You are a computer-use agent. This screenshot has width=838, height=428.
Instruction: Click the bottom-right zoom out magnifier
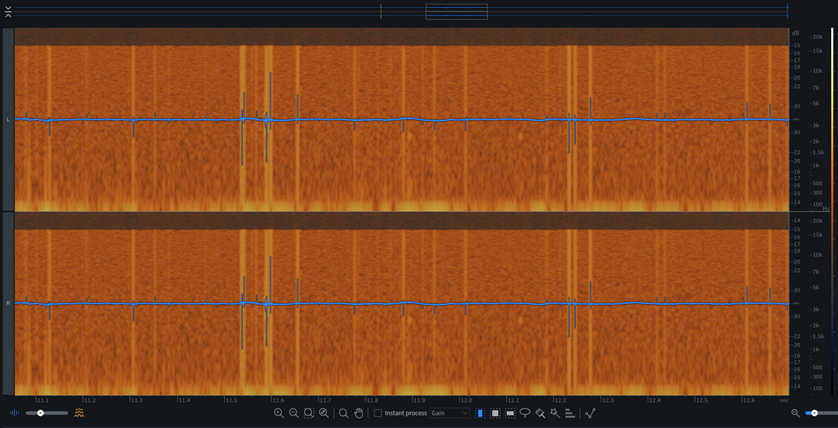795,413
